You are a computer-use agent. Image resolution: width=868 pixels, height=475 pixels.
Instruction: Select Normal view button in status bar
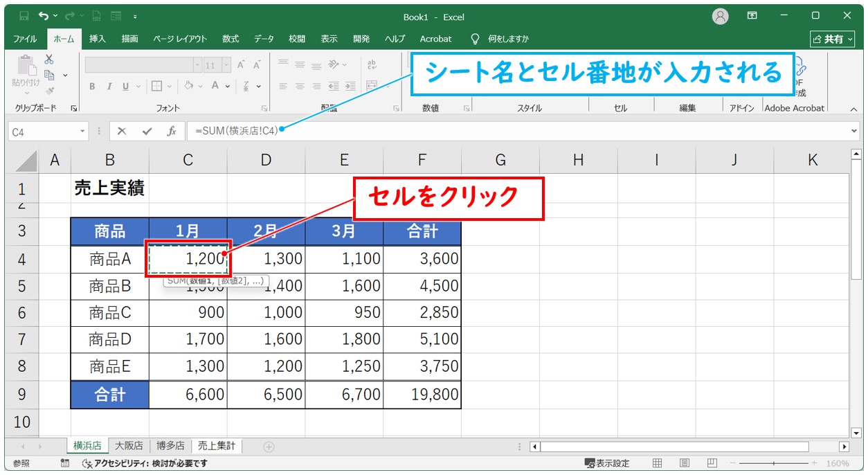point(658,463)
